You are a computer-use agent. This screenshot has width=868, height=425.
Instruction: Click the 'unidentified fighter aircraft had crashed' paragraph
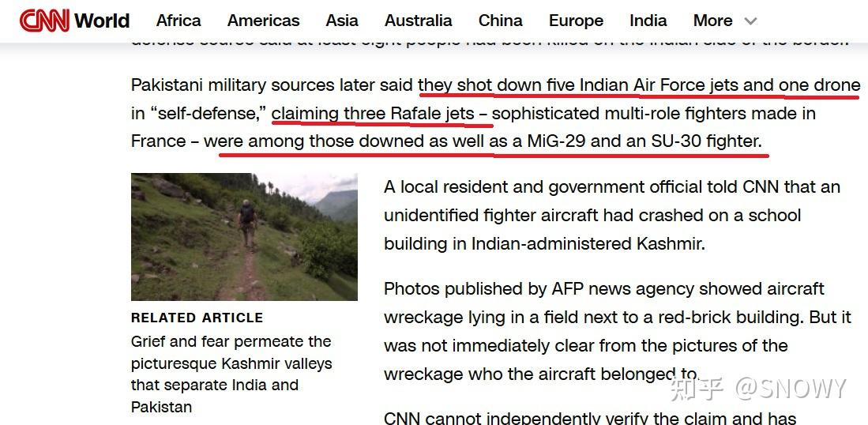(611, 216)
